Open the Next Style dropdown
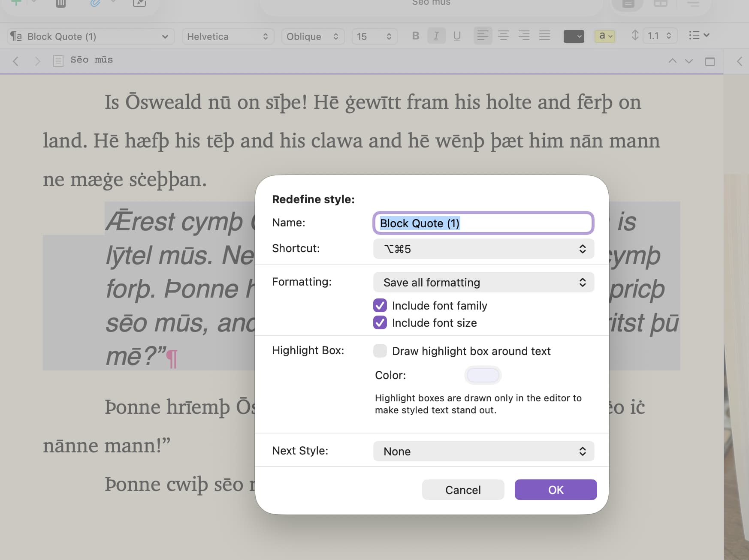749x560 pixels. pyautogui.click(x=483, y=452)
